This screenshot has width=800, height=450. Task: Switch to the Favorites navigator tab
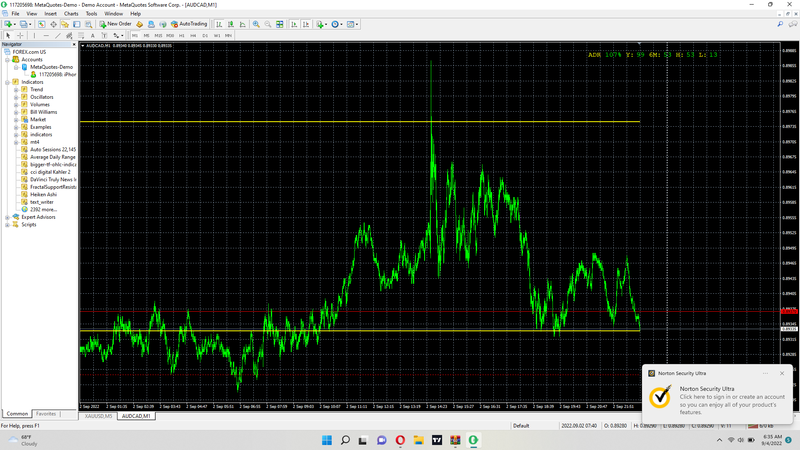pos(46,414)
